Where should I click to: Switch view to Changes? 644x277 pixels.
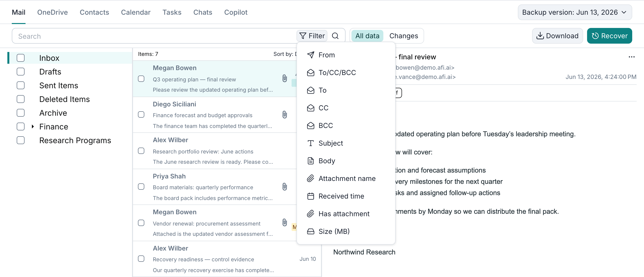point(403,36)
